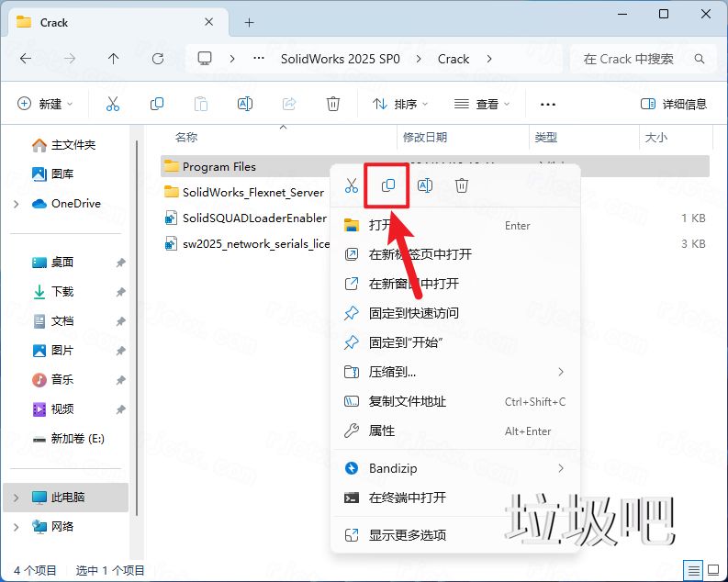Image resolution: width=728 pixels, height=582 pixels.
Task: Expand the 网络 tree node
Action: (x=17, y=527)
